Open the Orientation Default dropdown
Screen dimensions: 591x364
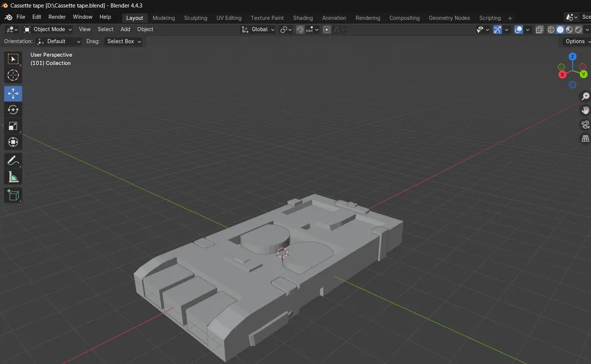[x=59, y=41]
